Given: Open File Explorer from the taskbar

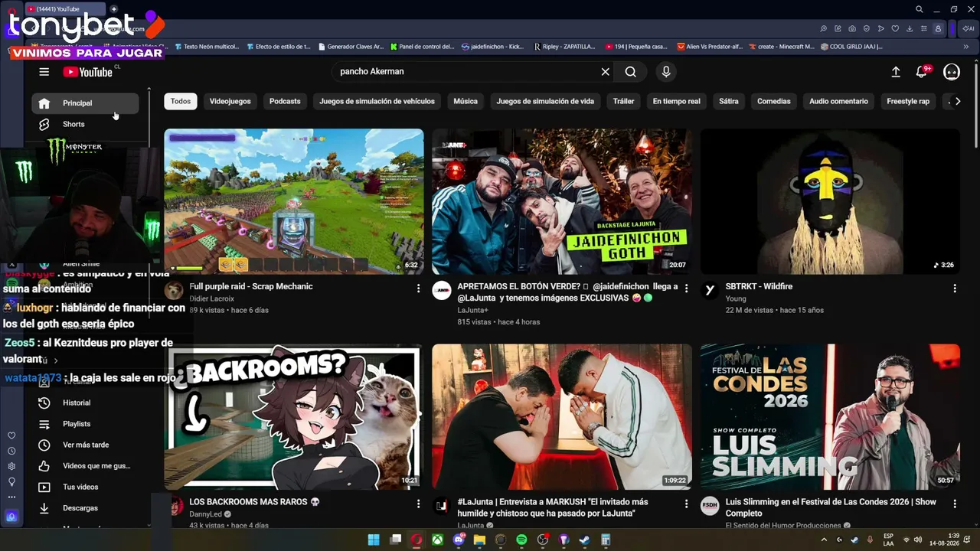Looking at the screenshot, I should [x=479, y=540].
